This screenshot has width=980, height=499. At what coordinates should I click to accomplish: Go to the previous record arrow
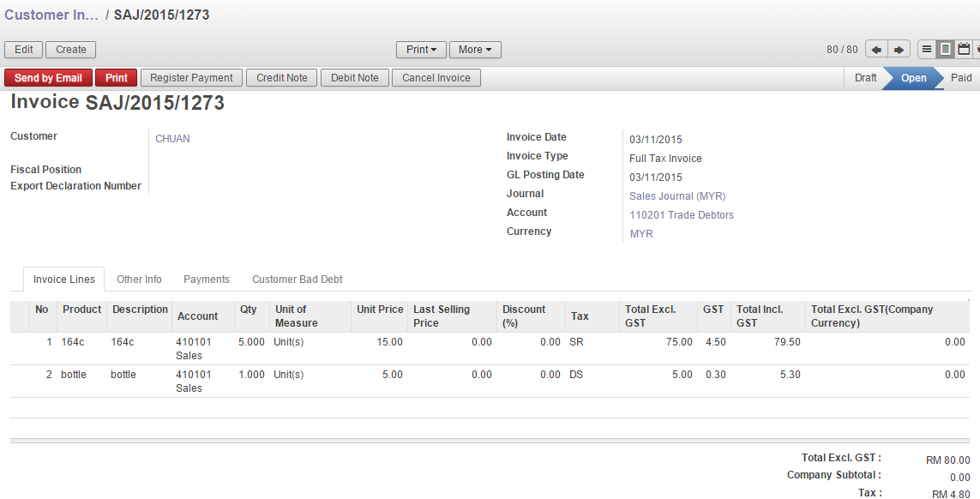(875, 49)
